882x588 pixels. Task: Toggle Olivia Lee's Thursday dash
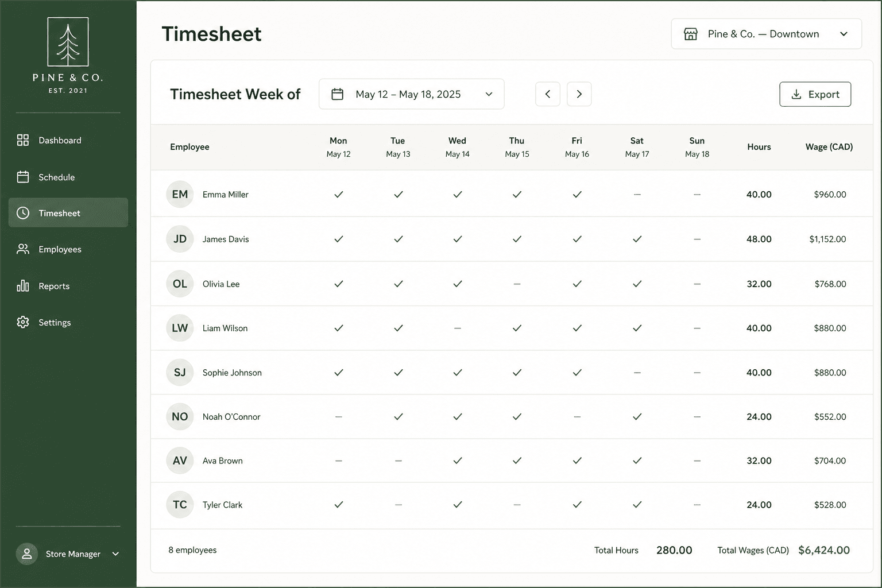pos(517,284)
